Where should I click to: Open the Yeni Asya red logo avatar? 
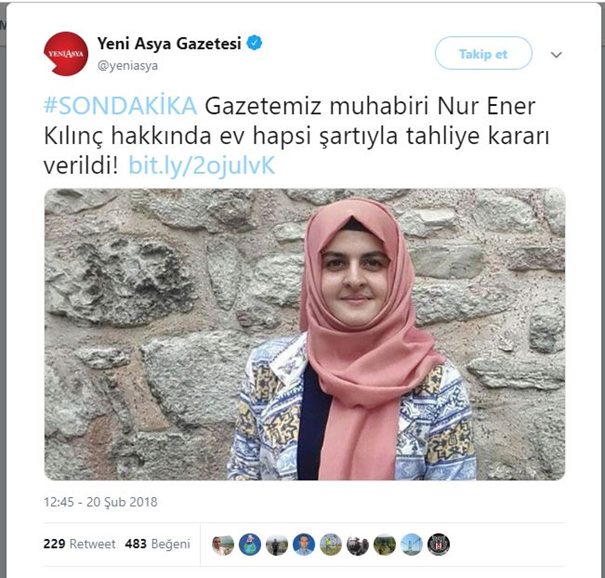click(66, 54)
